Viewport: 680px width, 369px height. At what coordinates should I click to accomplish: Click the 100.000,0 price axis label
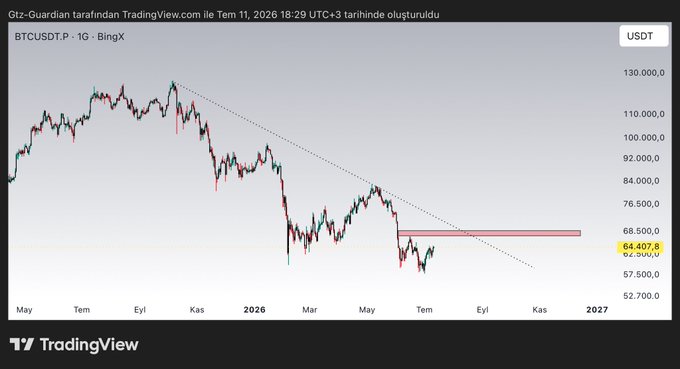point(644,137)
